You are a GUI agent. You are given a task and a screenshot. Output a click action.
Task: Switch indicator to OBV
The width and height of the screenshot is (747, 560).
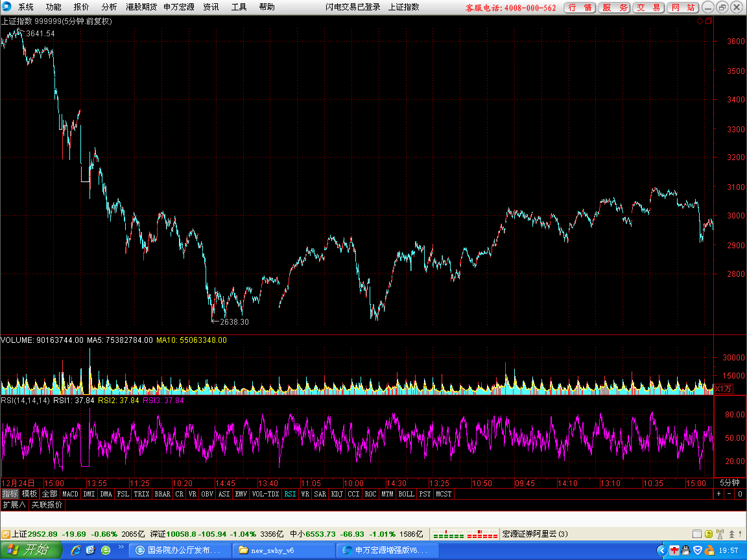207,494
